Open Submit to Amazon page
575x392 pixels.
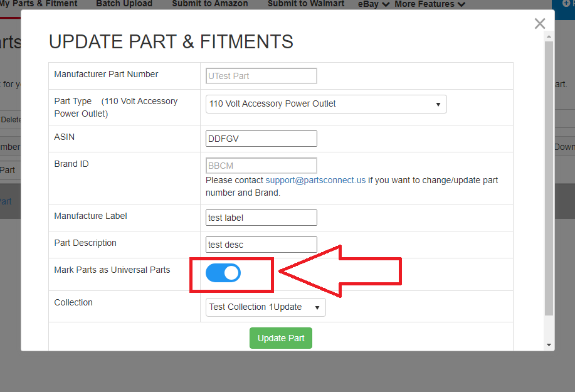coord(209,4)
